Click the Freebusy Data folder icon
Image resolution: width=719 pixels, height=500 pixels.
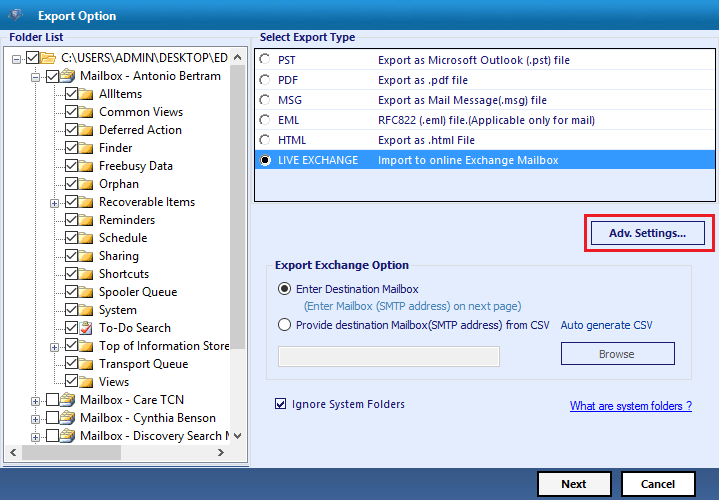click(x=86, y=166)
